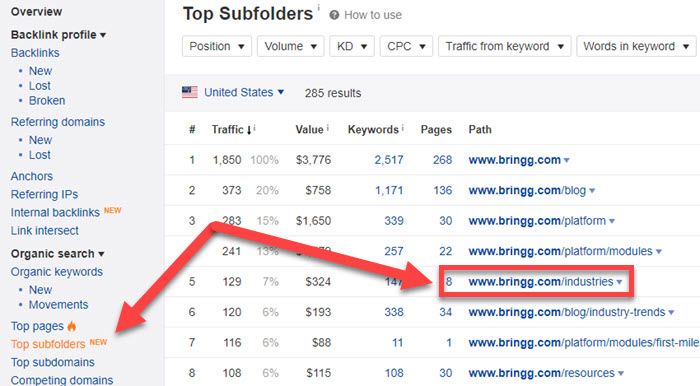This screenshot has height=386, width=700.
Task: Click the 2,517 keywords count link
Action: (x=389, y=160)
